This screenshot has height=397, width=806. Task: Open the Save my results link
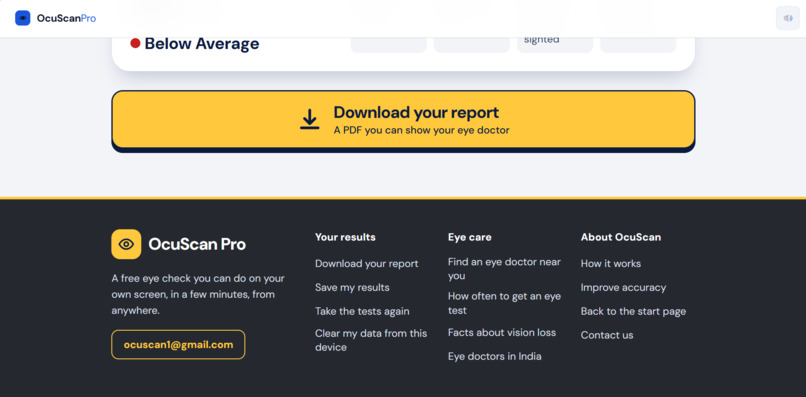(352, 287)
